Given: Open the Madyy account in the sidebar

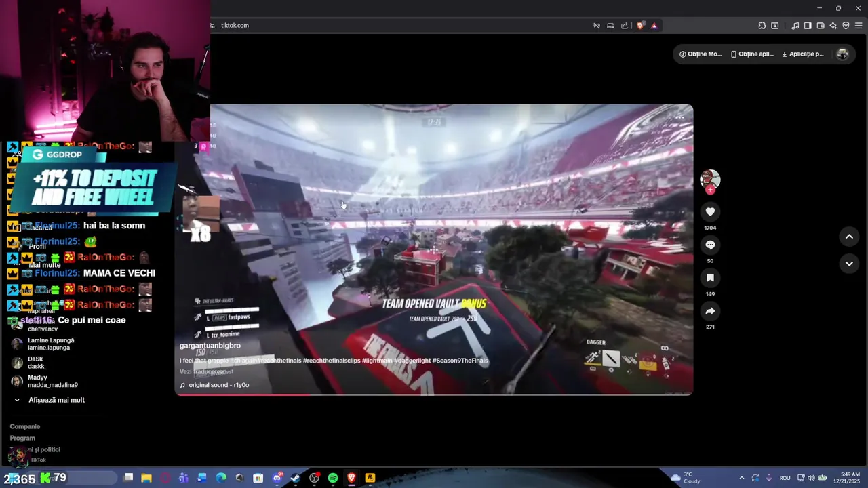Looking at the screenshot, I should [45, 381].
